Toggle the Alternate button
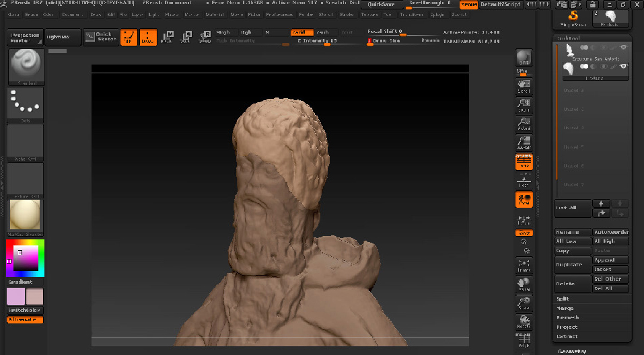The height and width of the screenshot is (355, 644). click(25, 319)
